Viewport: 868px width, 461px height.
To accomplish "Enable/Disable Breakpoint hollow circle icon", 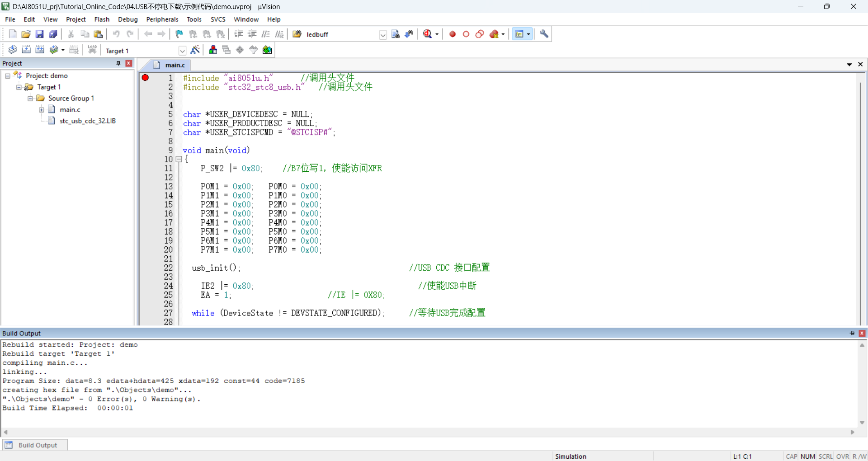I will [466, 34].
